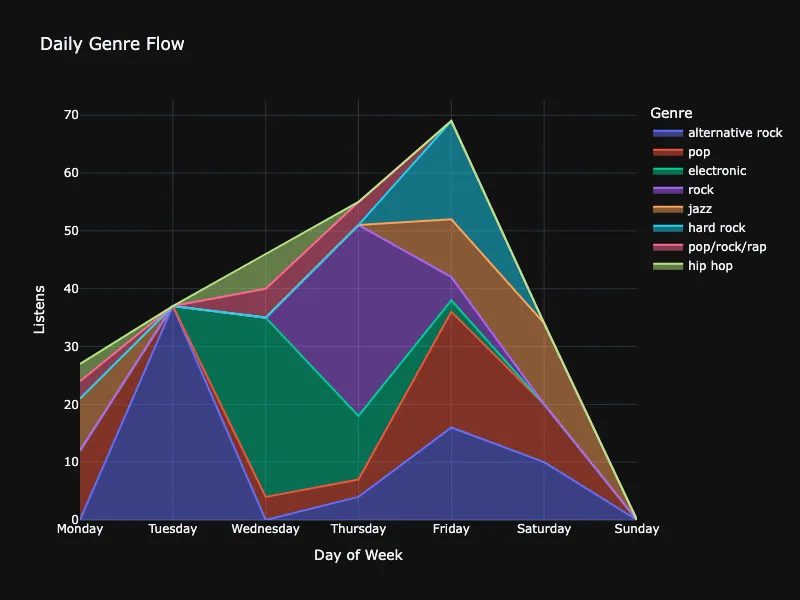The height and width of the screenshot is (600, 800).
Task: Click the alternative rock legend color swatch
Action: [x=668, y=133]
